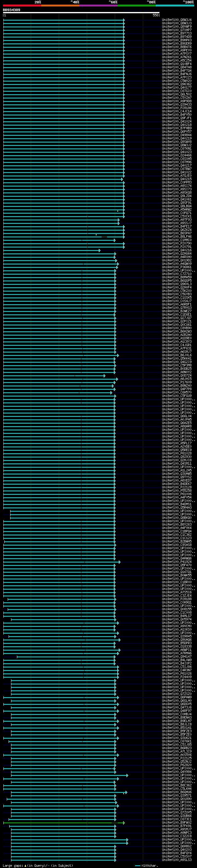Click label UniRef100_P61028
This screenshot has width=197, height=868.
tap(177, 453)
